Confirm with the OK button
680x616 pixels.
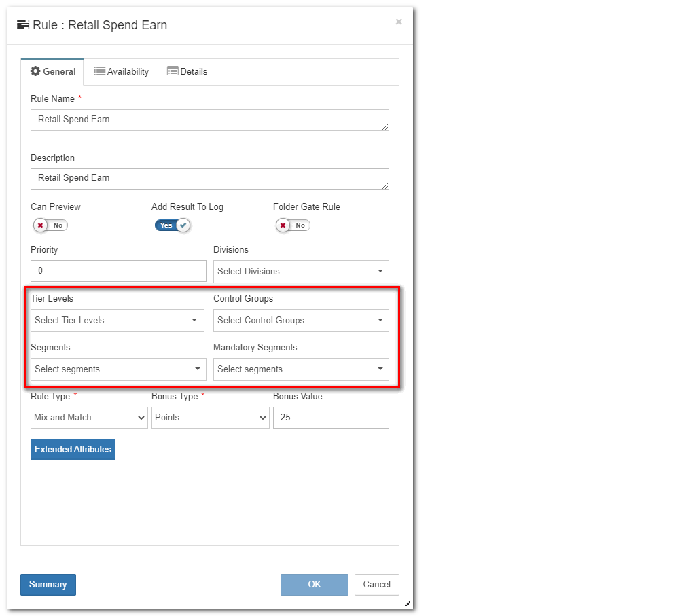(x=314, y=585)
